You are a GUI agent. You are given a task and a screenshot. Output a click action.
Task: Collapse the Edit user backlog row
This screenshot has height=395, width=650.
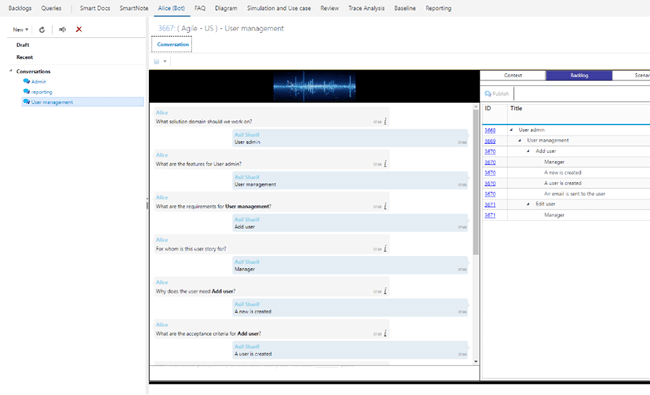[x=528, y=204]
